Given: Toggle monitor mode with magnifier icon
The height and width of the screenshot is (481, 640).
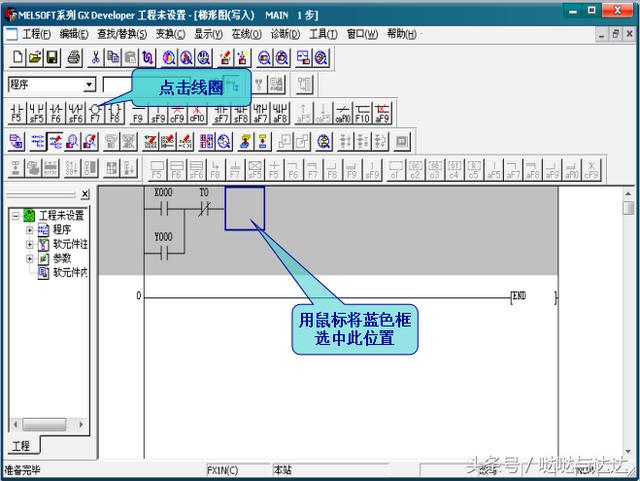Looking at the screenshot, I should click(72, 141).
